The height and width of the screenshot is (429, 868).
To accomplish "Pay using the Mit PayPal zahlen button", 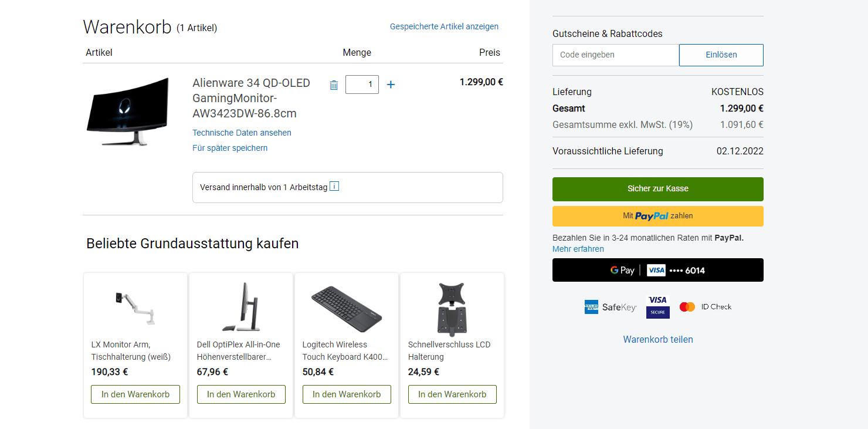I will pyautogui.click(x=658, y=216).
